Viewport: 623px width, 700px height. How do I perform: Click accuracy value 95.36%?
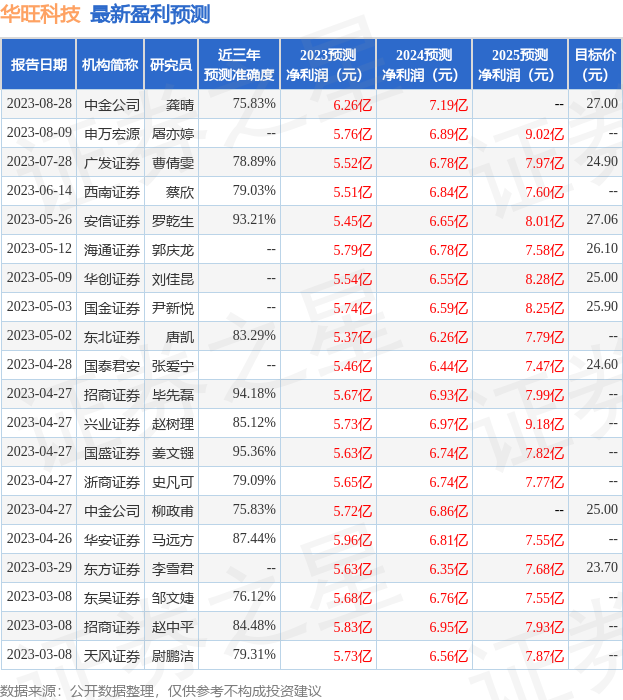254,451
